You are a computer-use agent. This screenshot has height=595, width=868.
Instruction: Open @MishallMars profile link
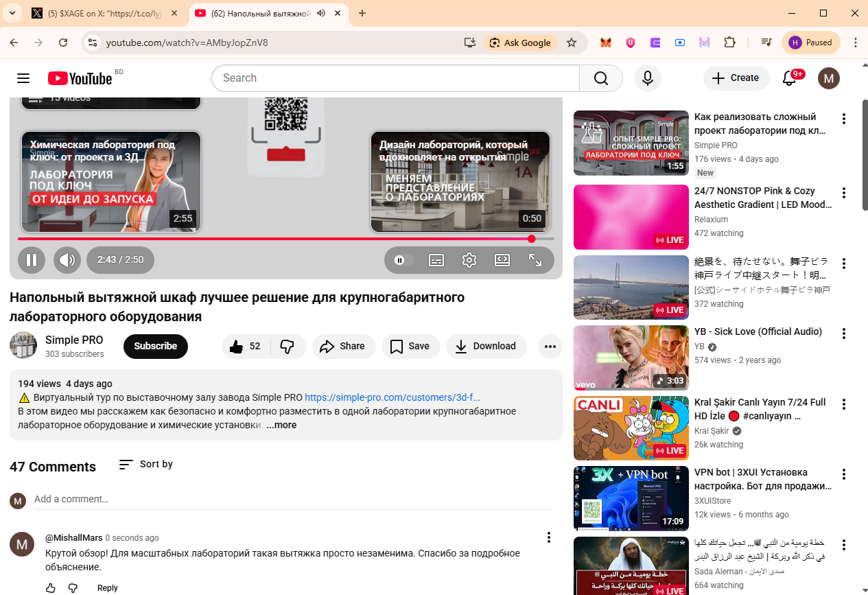coord(74,538)
